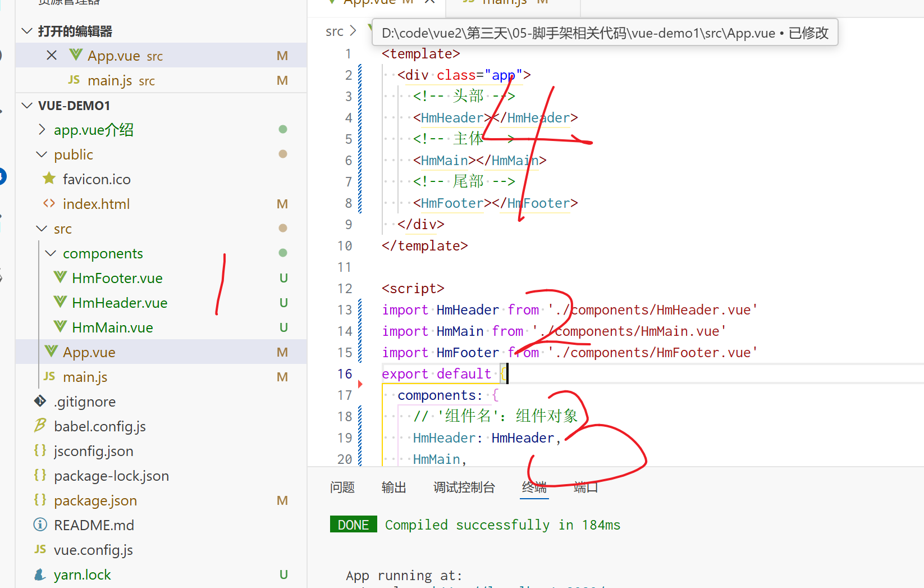This screenshot has width=924, height=588.
Task: Click the <template> opening tag on line 1
Action: (x=421, y=54)
